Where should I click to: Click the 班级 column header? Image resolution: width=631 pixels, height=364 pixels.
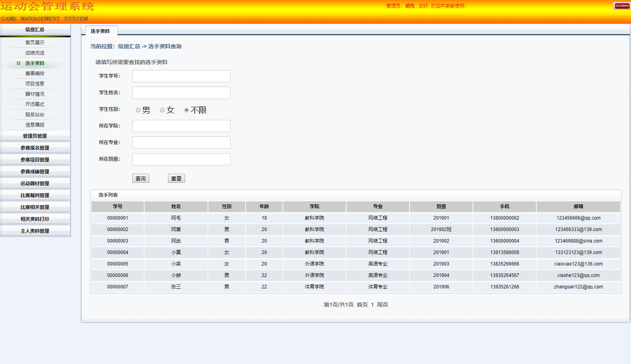441,207
